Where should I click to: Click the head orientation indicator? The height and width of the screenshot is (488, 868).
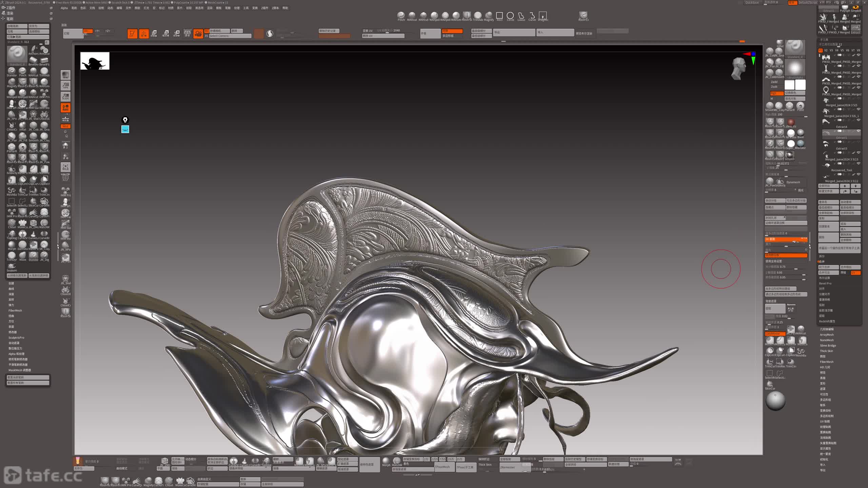point(738,68)
